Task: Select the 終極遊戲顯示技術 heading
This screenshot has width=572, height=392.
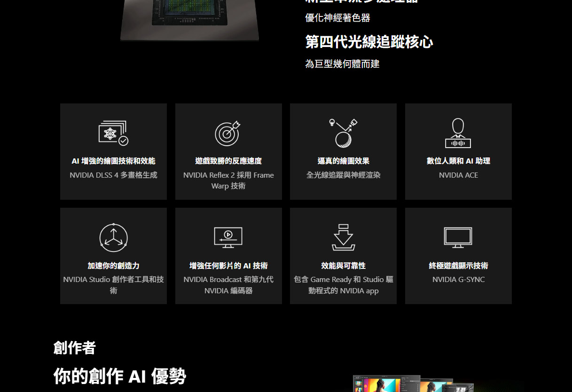Action: [x=458, y=266]
